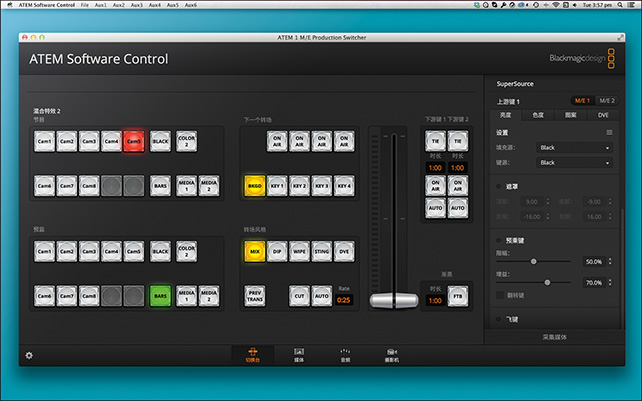Viewport: 642px width, 401px height.
Task: Open the 填充源 fill source dropdown
Action: point(574,147)
